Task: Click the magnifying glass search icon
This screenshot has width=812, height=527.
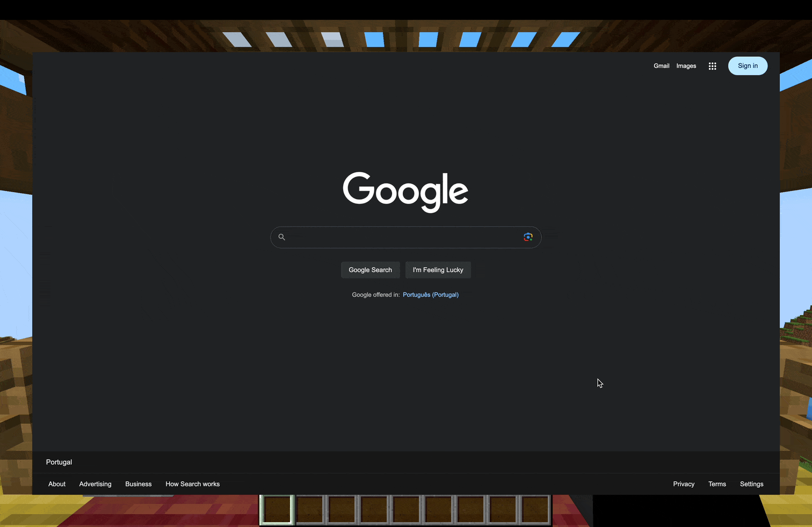Action: click(x=281, y=237)
